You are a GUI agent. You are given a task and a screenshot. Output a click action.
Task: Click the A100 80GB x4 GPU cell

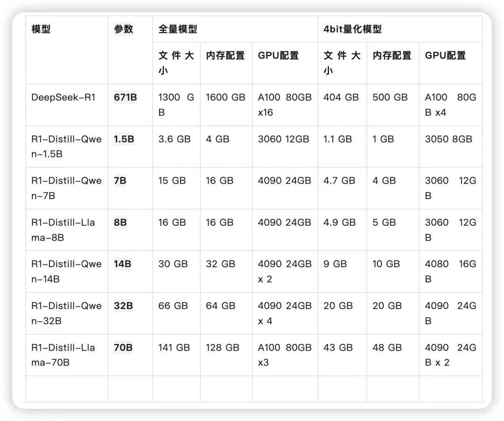[451, 105]
